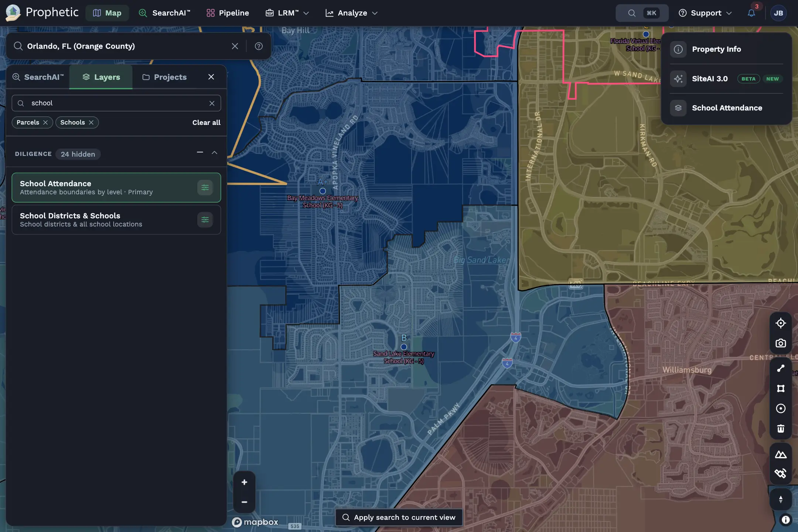798x532 pixels.
Task: Collapse the Diligence section chevron
Action: click(x=214, y=153)
